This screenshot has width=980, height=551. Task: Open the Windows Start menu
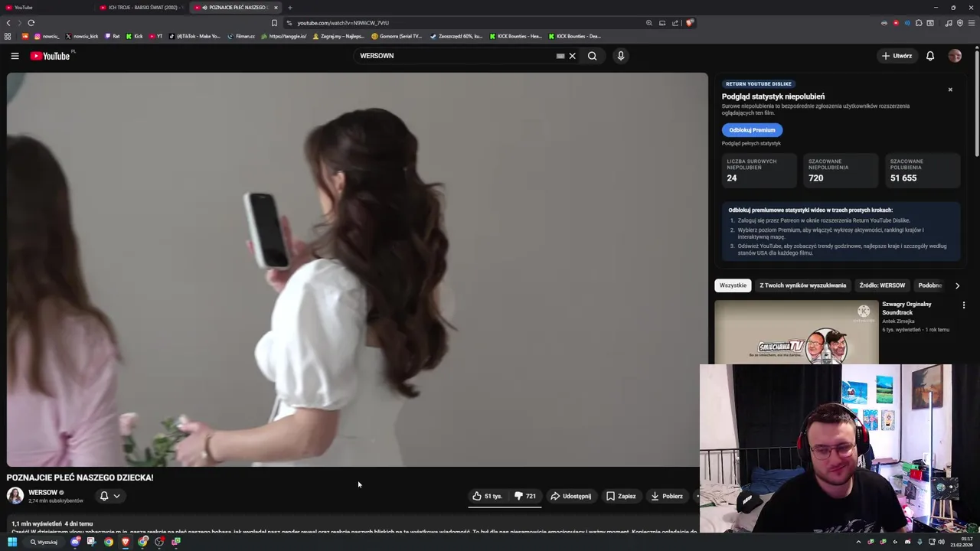point(12,542)
